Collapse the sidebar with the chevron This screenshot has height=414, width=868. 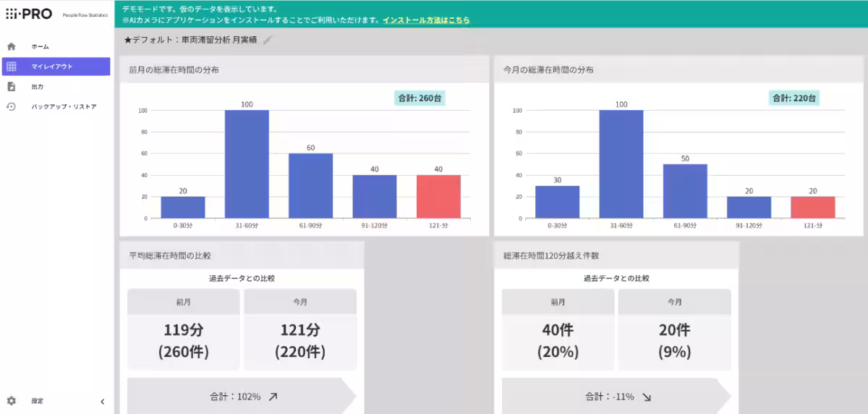[102, 402]
